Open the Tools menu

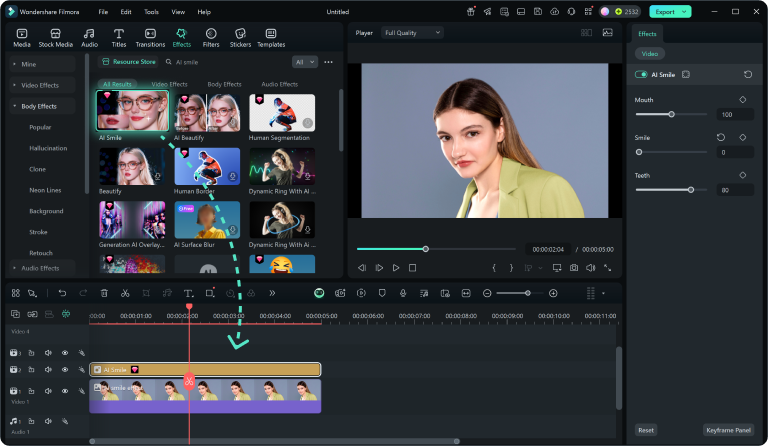tap(151, 11)
